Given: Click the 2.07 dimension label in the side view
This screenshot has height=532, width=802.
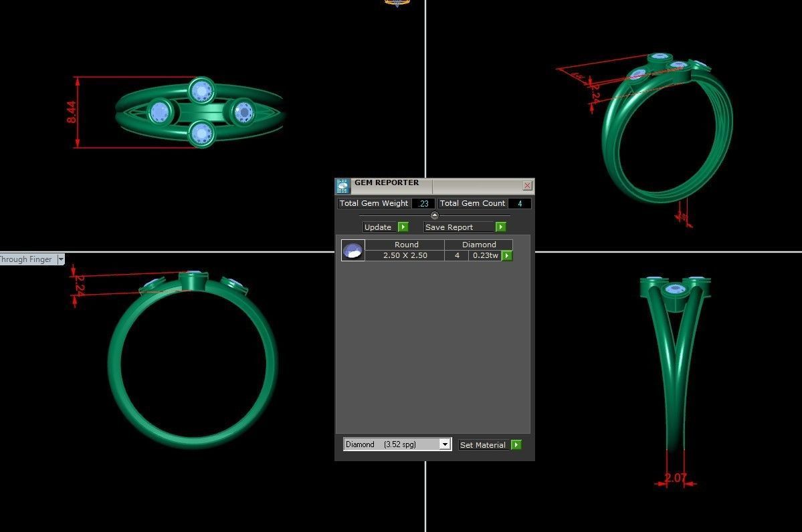Looking at the screenshot, I should click(x=675, y=478).
